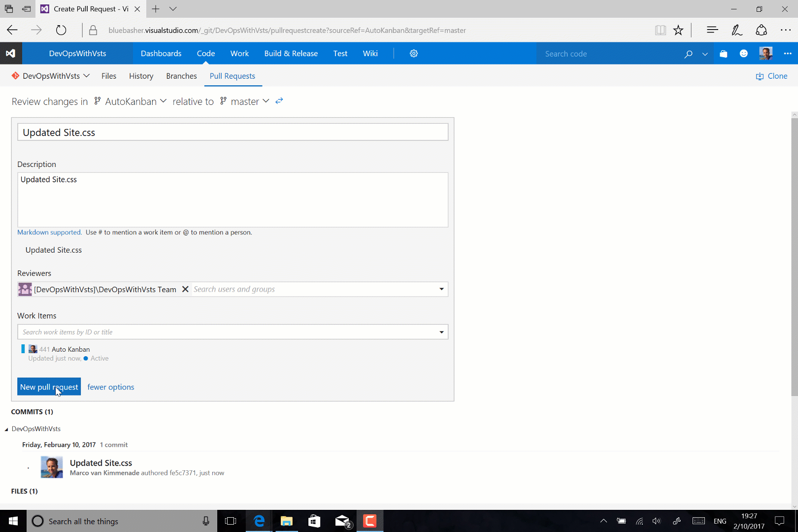Swap source and target branches icon

(279, 101)
